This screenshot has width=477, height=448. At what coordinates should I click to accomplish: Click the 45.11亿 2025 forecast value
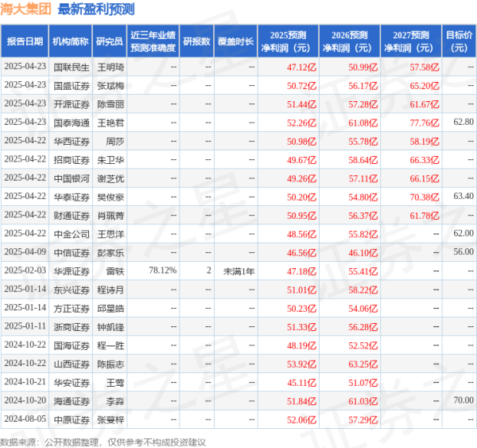[301, 383]
